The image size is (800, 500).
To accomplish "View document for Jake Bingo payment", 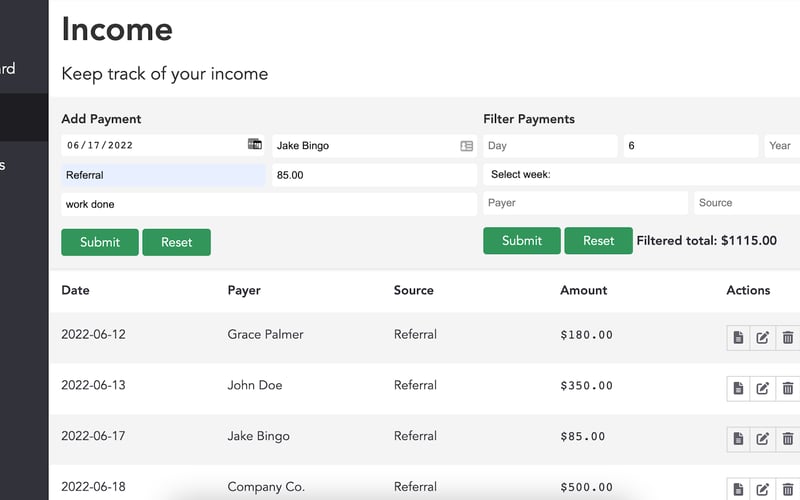I will 738,439.
